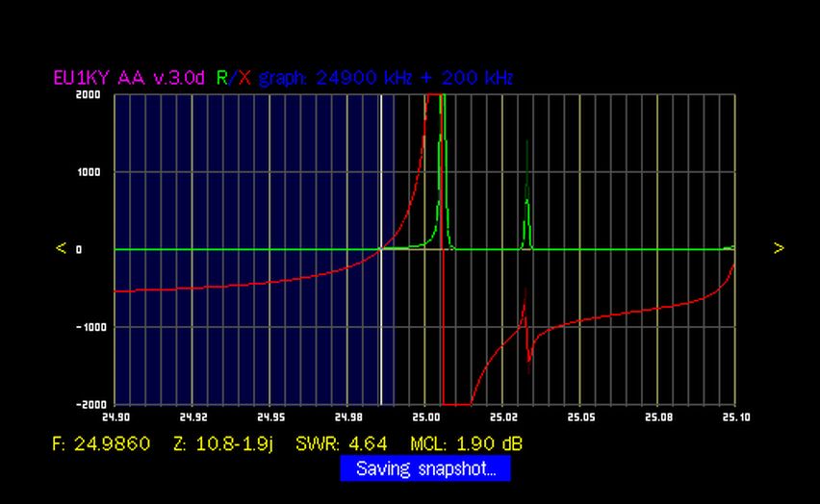Click the green R letter in graph title

click(x=222, y=78)
